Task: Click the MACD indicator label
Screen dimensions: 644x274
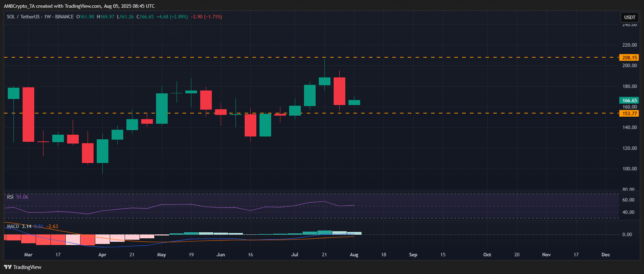Action: point(13,226)
